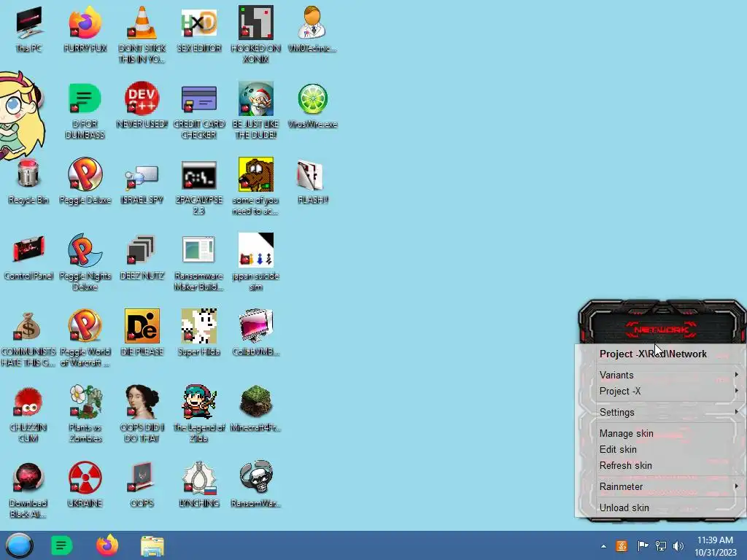Select the Control Panel desktop icon

(28, 257)
